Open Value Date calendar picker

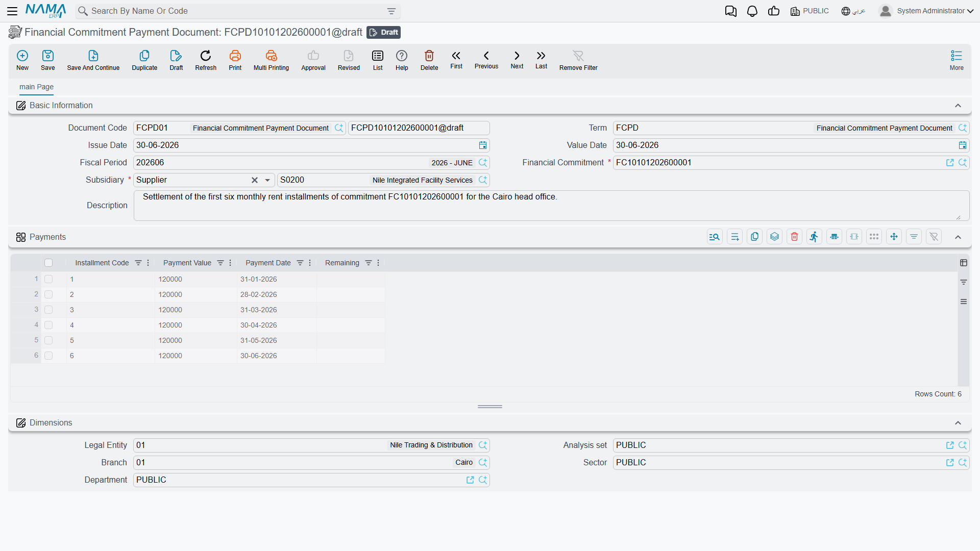(x=963, y=145)
